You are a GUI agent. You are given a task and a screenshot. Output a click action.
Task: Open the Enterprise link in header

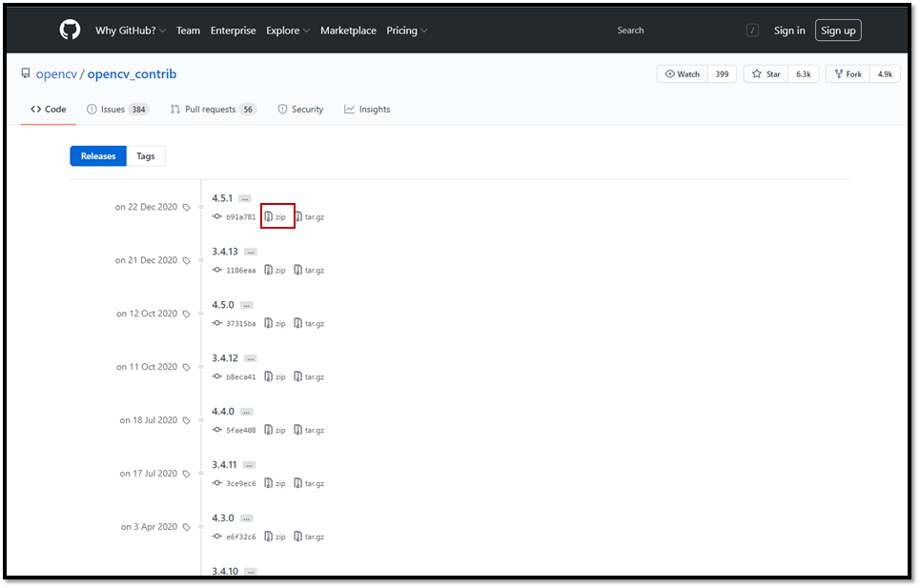(233, 30)
